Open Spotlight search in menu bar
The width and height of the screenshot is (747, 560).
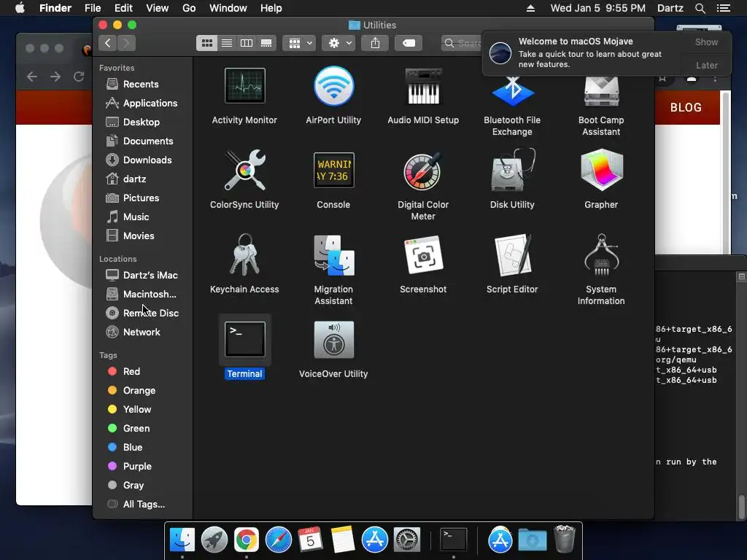coord(700,8)
